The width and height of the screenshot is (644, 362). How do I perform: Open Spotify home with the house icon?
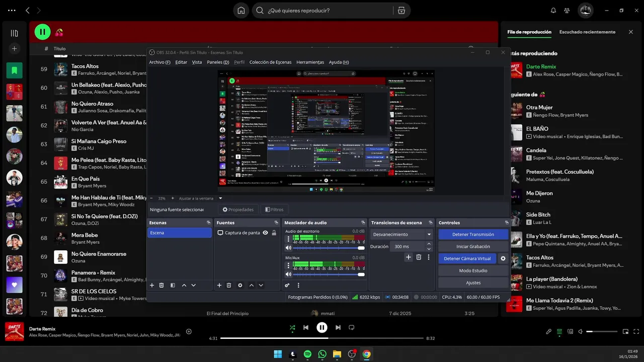tap(241, 11)
